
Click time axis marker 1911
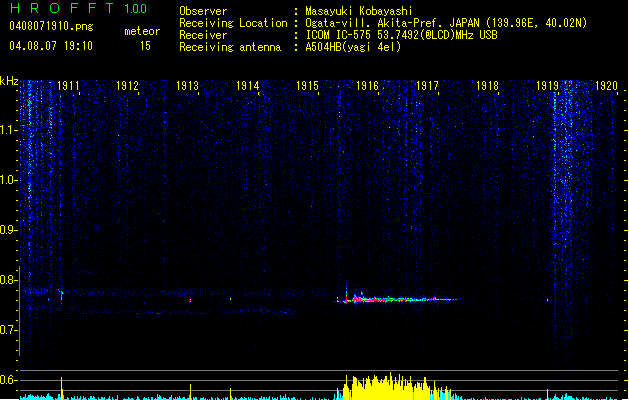68,86
